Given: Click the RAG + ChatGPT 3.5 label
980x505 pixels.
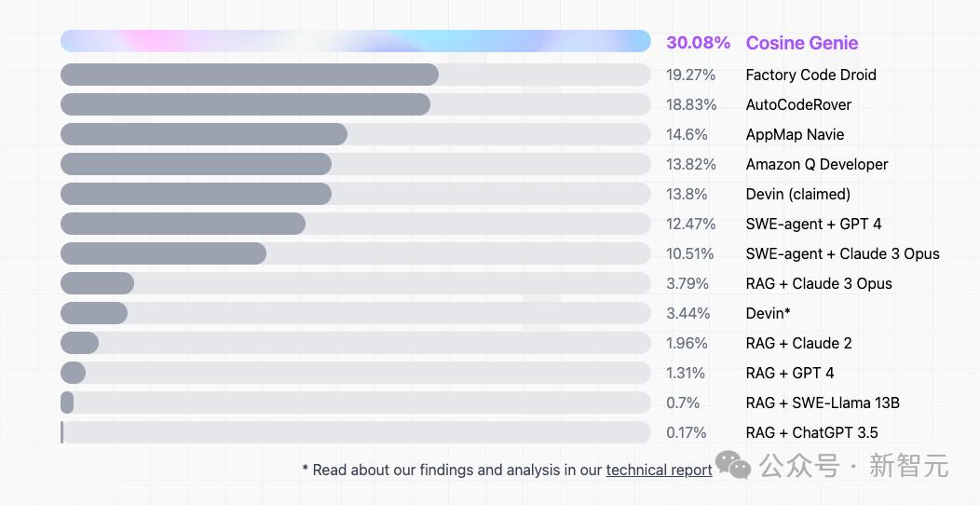Looking at the screenshot, I should point(811,432).
